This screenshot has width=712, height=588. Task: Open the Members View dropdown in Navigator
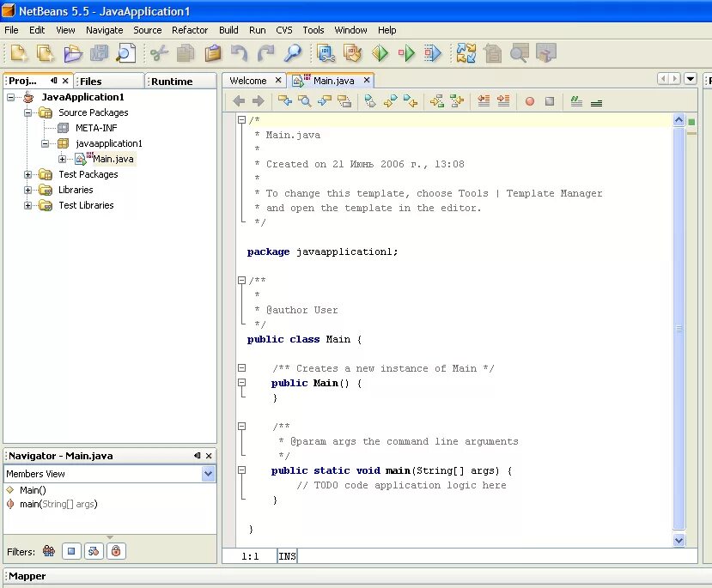pos(206,474)
